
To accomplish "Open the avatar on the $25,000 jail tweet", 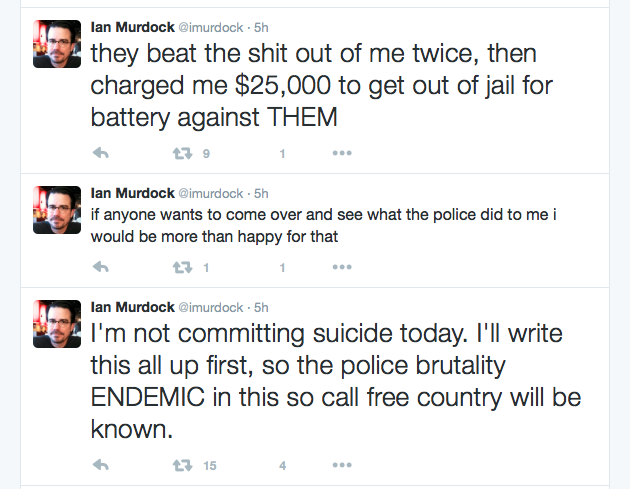I will click(58, 44).
